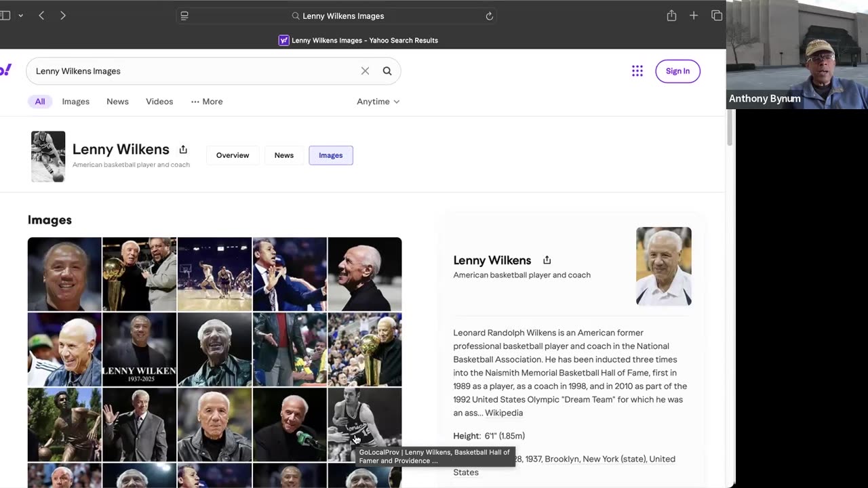The image size is (868, 488).
Task: Select Anthony Bynum's video call tile
Action: pyautogui.click(x=797, y=54)
